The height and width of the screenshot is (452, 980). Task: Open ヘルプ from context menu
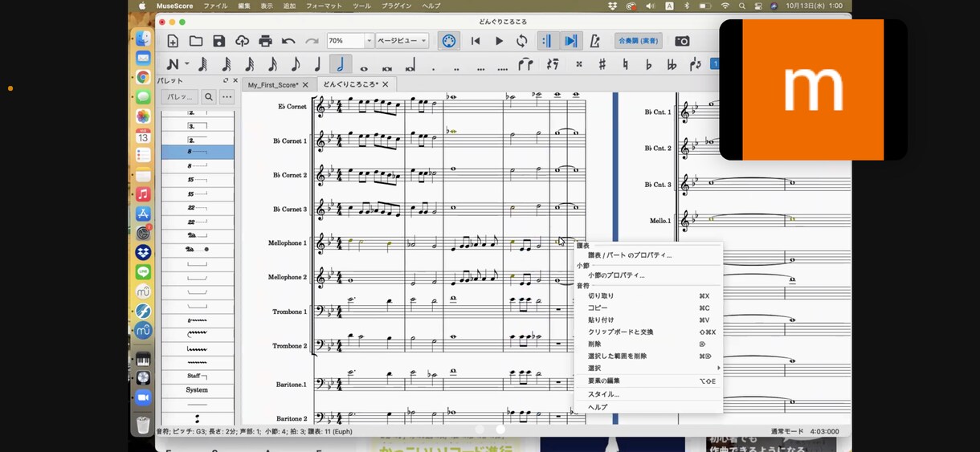(649, 407)
